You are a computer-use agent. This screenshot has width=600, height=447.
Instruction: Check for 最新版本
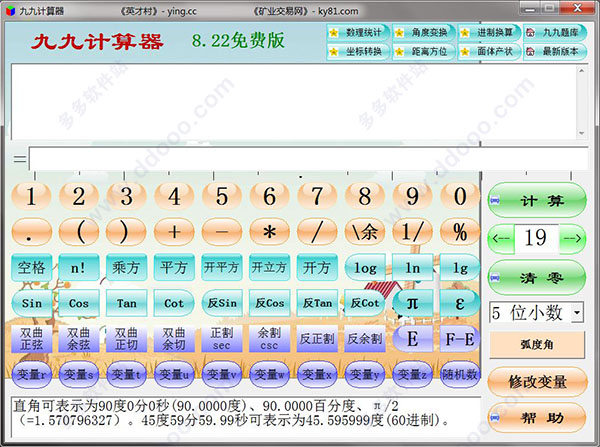(x=555, y=51)
